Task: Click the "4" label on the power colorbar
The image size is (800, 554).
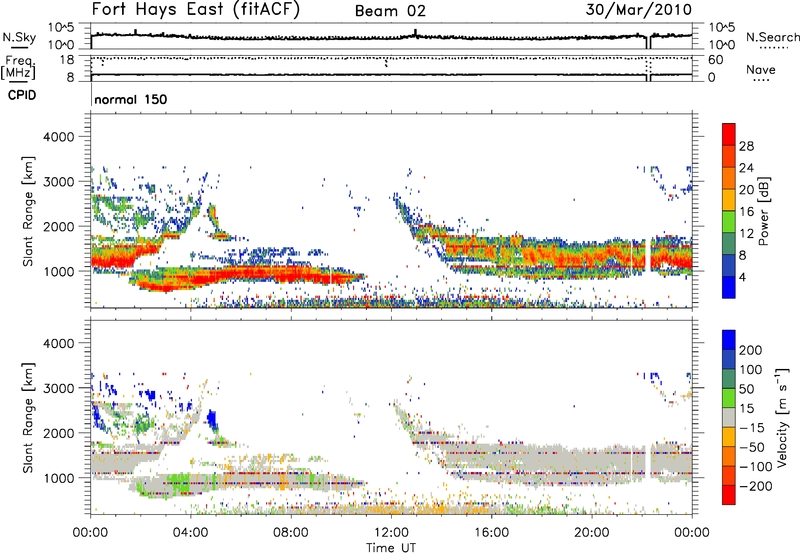Action: tap(742, 277)
